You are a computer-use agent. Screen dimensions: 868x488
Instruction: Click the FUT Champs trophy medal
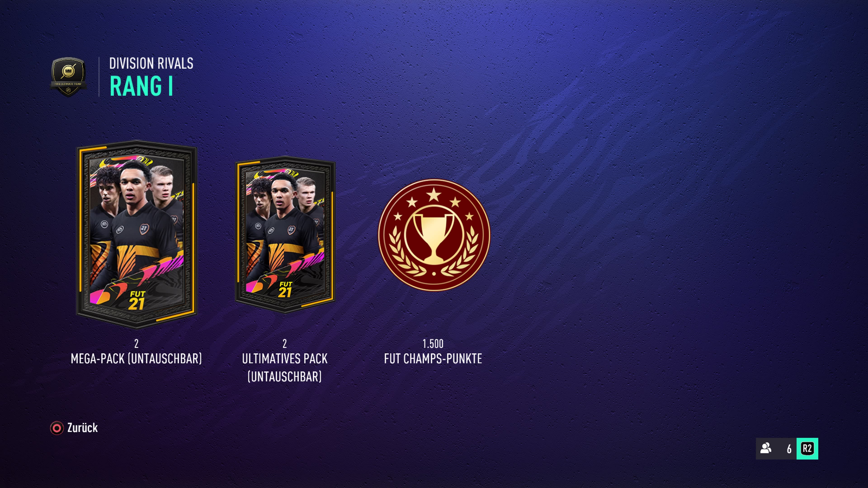click(434, 235)
